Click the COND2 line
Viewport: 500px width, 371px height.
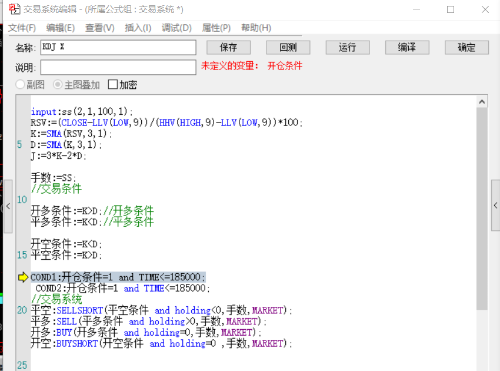pyautogui.click(x=123, y=288)
